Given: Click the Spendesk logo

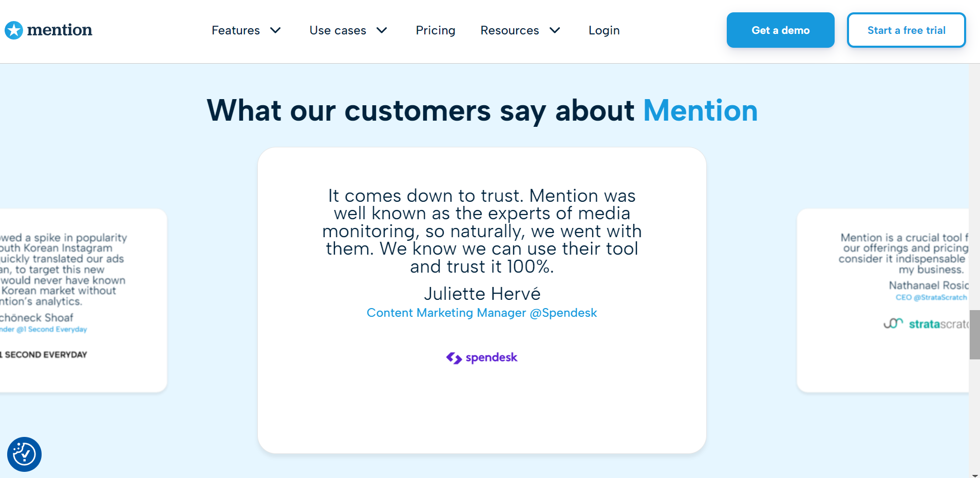Looking at the screenshot, I should 482,358.
